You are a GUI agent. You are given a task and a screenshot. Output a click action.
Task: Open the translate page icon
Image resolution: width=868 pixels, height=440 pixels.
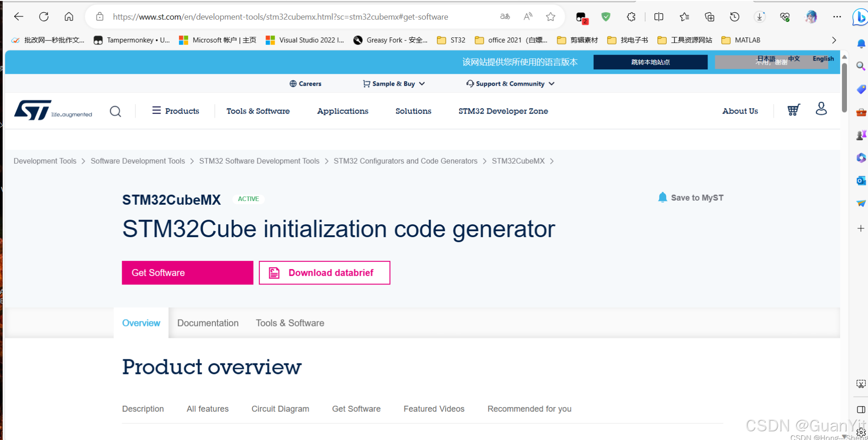tap(505, 17)
